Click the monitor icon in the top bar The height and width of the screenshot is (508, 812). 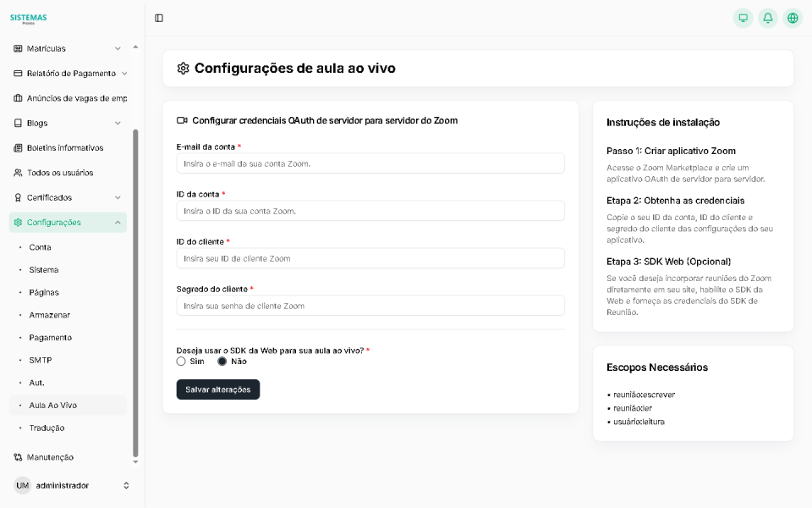click(743, 17)
